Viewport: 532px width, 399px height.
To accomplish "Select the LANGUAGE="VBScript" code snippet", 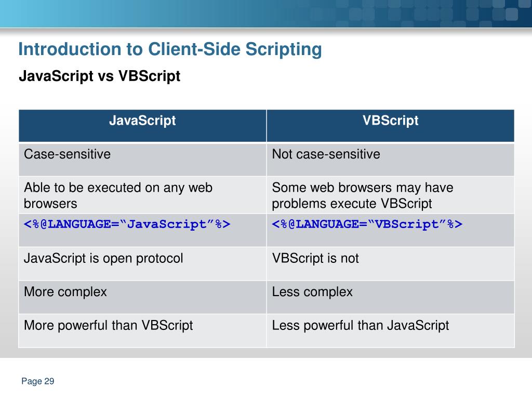I will coord(367,224).
